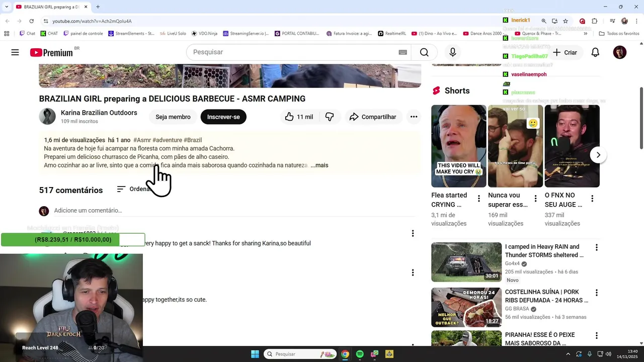Screen dimensions: 644x362
Task: Open a new Chrome tab with plus
Action: 98,7
